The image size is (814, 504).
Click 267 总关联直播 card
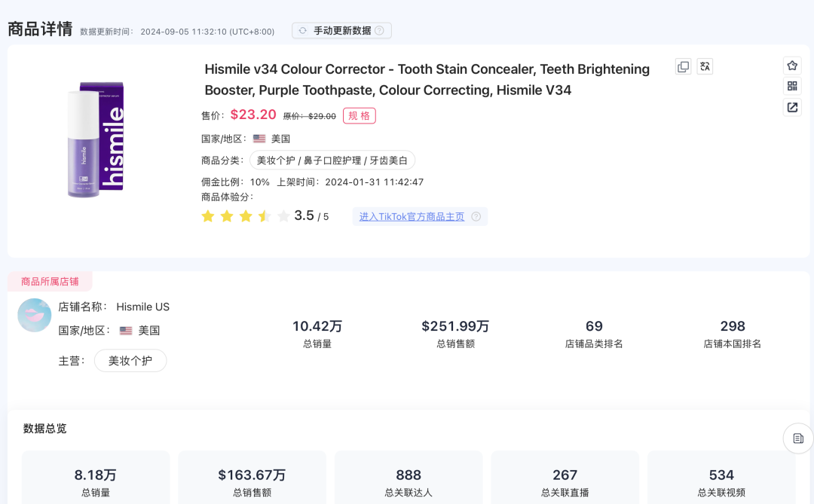click(x=565, y=478)
